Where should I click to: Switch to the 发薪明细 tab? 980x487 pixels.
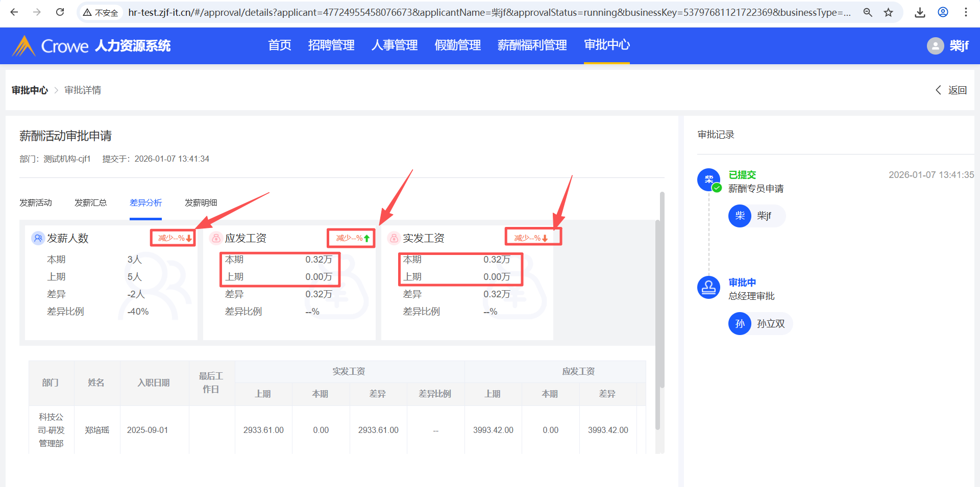[201, 203]
